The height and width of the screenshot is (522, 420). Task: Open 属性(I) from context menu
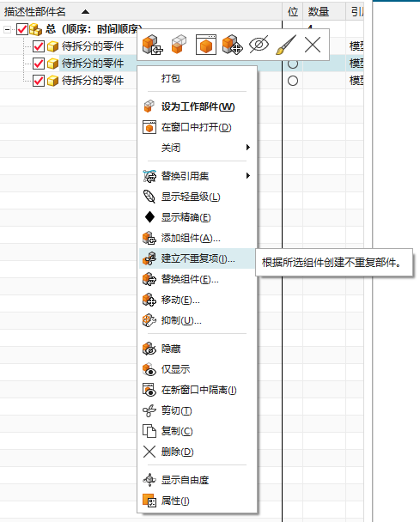pyautogui.click(x=198, y=501)
